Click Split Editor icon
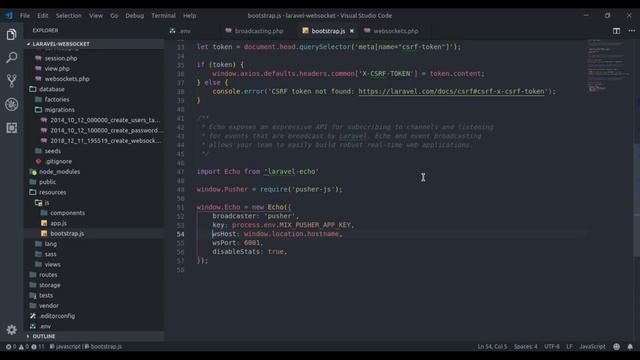640x360 pixels. click(616, 31)
